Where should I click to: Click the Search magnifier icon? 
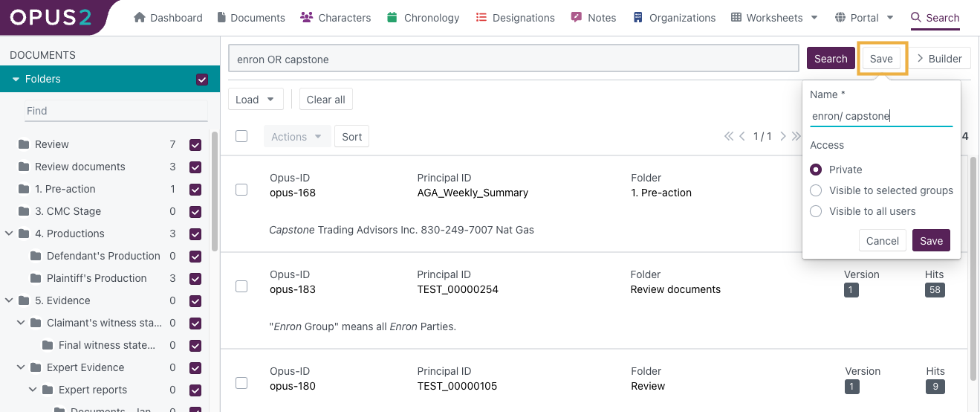916,17
